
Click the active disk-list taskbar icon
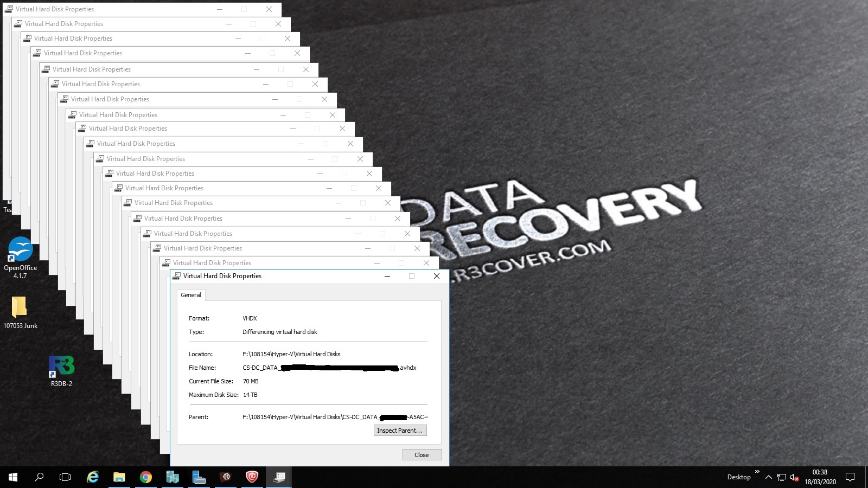tap(279, 477)
